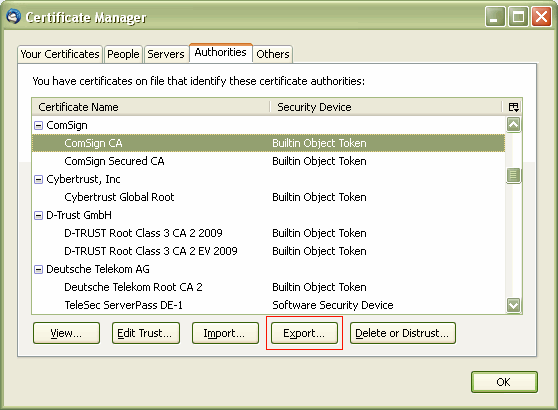Viewport: 558px width, 410px height.
Task: Click Builtin Object Token beside ComSign Secured CA
Action: click(x=319, y=161)
